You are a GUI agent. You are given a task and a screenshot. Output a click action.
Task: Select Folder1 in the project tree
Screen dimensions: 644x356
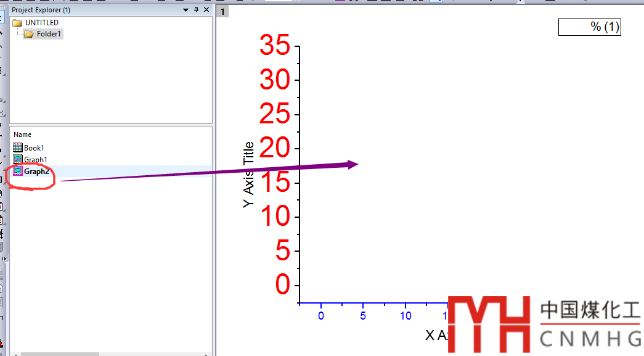tap(43, 34)
